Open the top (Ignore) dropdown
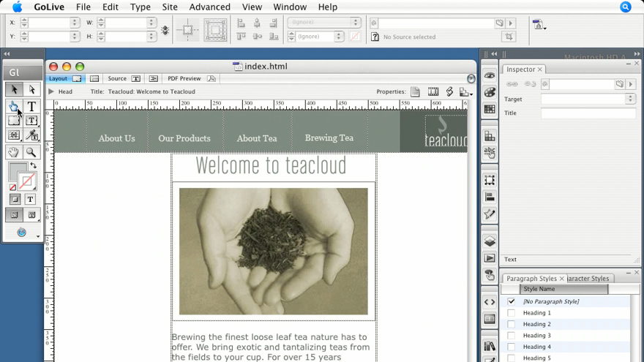The width and height of the screenshot is (644, 362). pos(356,22)
